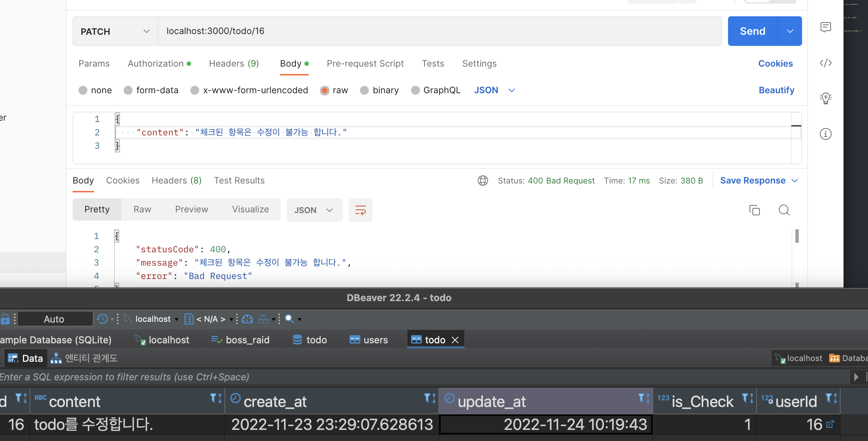This screenshot has height=441, width=868.
Task: Click the lightbulb related requests icon
Action: pyautogui.click(x=825, y=98)
